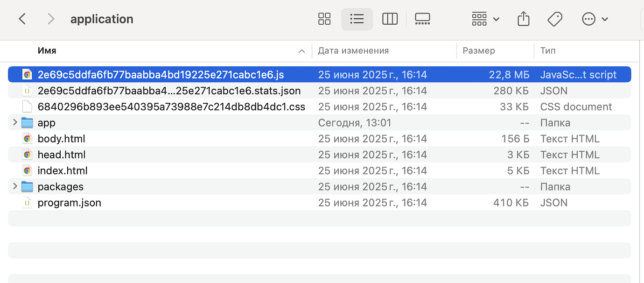The image size is (644, 283).
Task: Click the back navigation arrow
Action: (22, 19)
